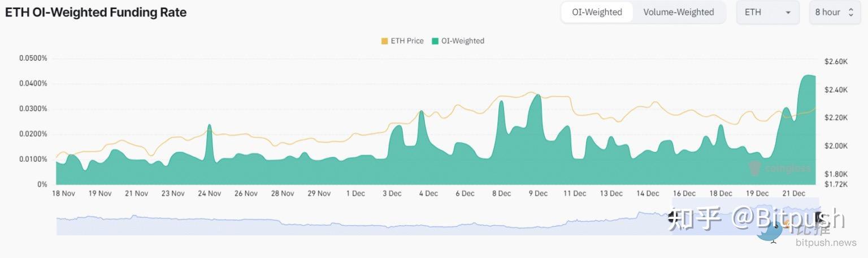Screen dimensions: 868x258
Task: Click the yellow ETH Price legend swatch
Action: [385, 41]
